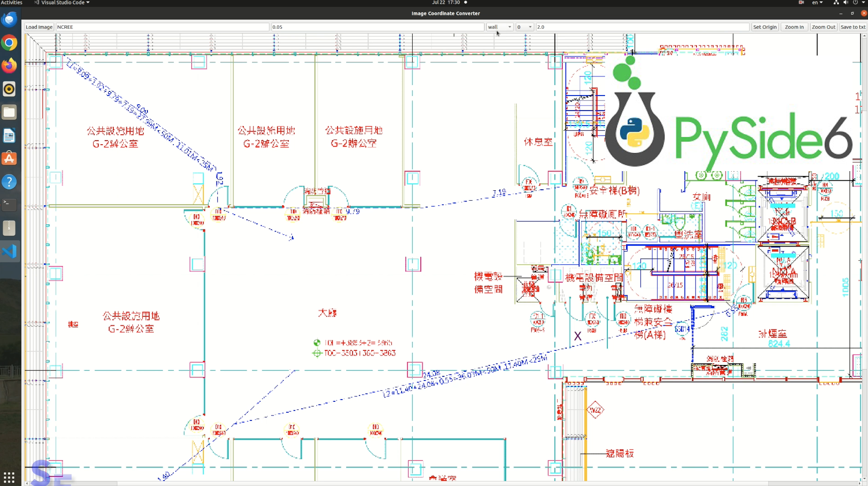Click the vertical scrollbar beside the drawing

[x=864, y=257]
